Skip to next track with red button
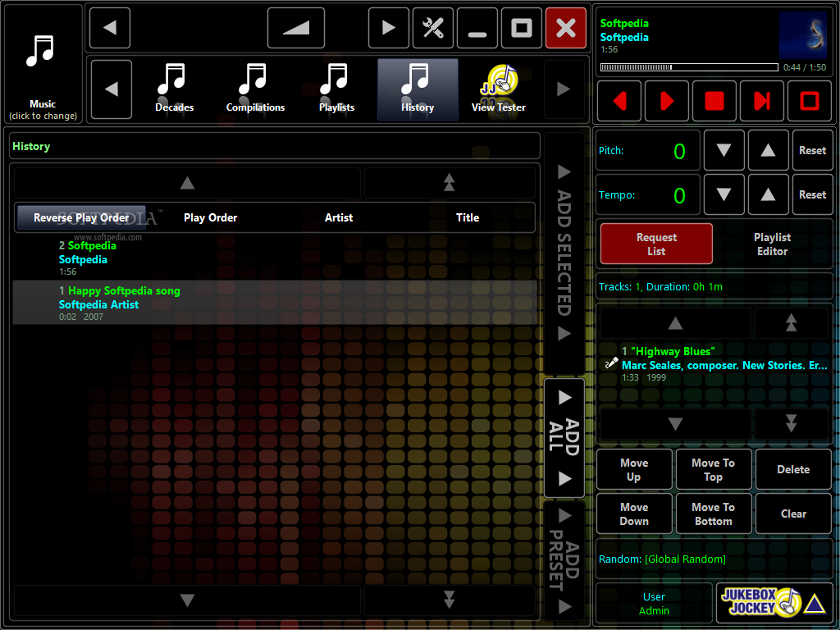This screenshot has width=840, height=630. 762,101
